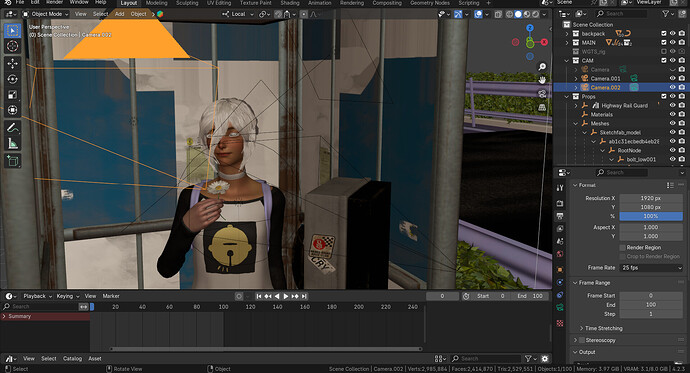Open the Object Data camera properties tab
This screenshot has width=690, height=373.
coord(560,307)
